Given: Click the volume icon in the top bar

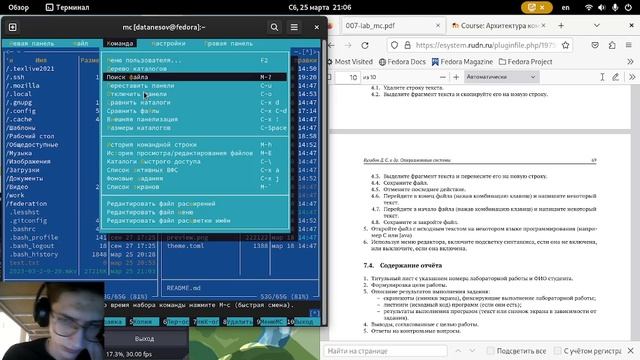Looking at the screenshot, I should 602,7.
